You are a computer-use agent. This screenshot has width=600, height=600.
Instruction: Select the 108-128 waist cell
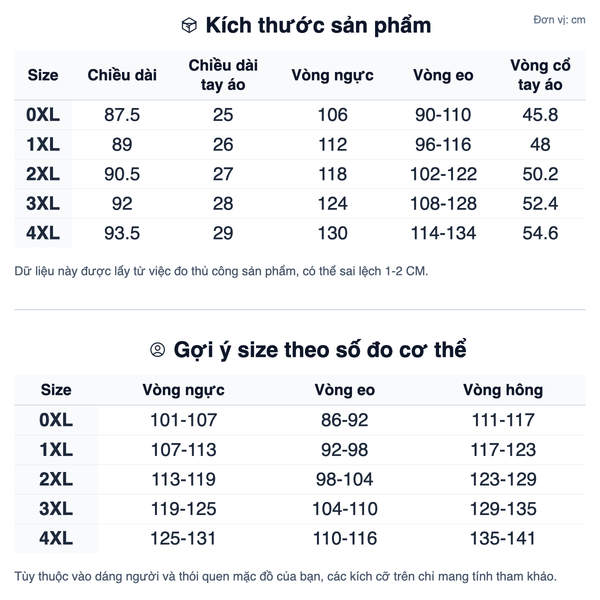pyautogui.click(x=443, y=205)
